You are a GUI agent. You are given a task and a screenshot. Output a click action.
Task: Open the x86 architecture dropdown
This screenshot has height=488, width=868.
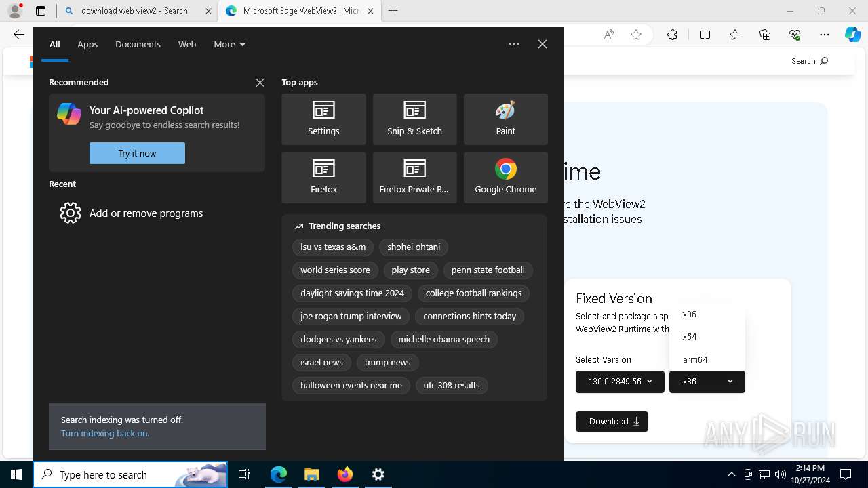click(707, 382)
